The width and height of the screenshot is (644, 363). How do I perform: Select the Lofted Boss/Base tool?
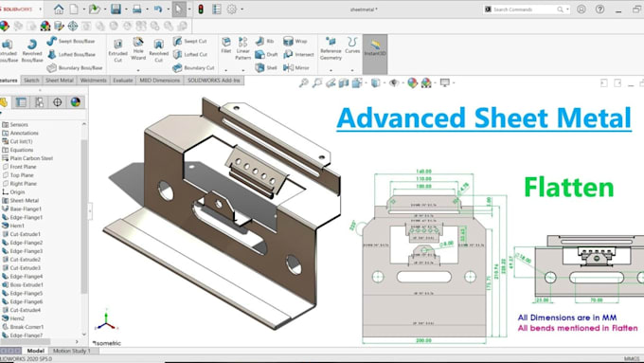tap(71, 54)
